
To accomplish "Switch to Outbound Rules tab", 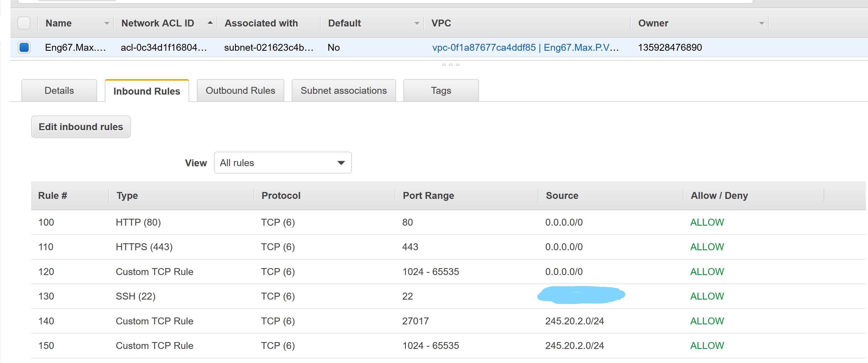I will (x=240, y=90).
